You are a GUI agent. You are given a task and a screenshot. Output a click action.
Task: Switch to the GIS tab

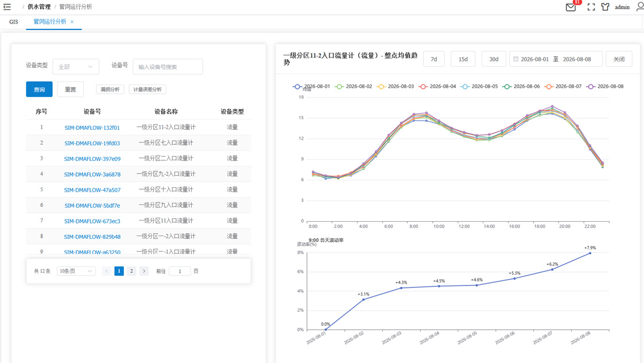(14, 22)
